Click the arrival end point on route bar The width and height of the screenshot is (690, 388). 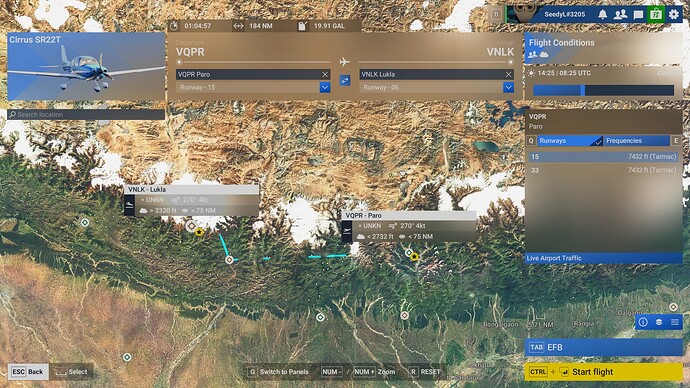[510, 62]
